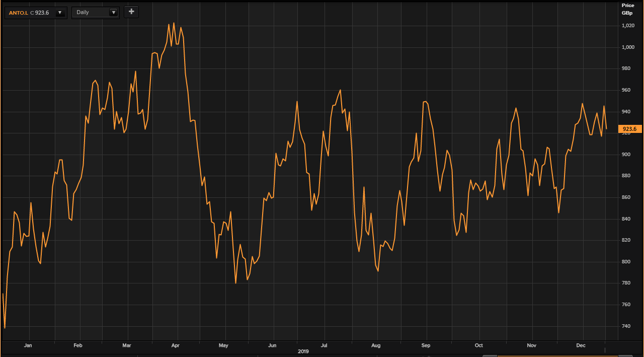Image resolution: width=644 pixels, height=357 pixels.
Task: Click the 760 price axis value
Action: [626, 305]
